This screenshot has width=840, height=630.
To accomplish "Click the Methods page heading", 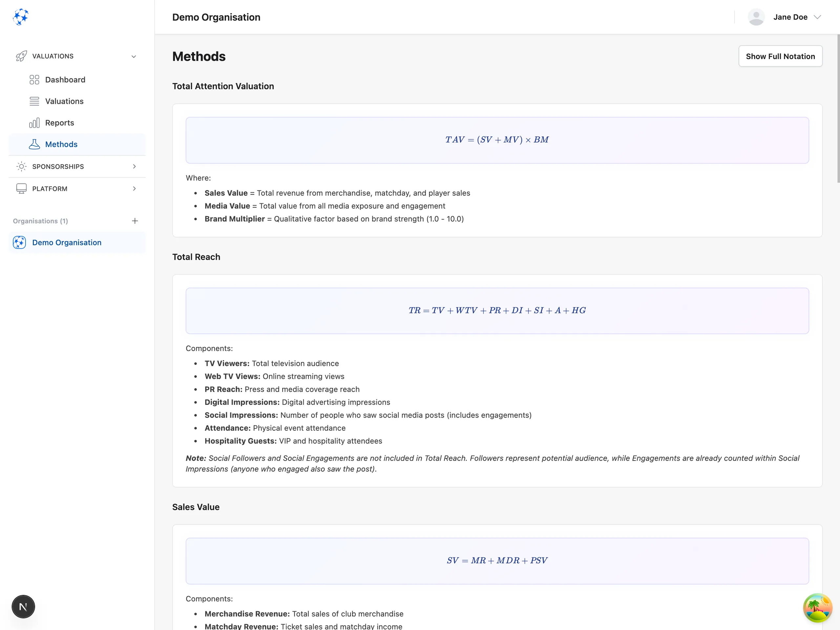I will tap(199, 56).
